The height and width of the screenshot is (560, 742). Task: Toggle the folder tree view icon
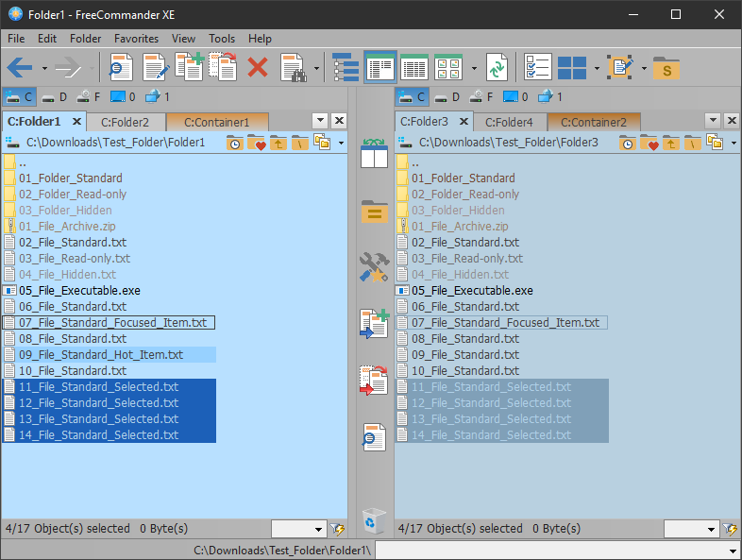[346, 67]
